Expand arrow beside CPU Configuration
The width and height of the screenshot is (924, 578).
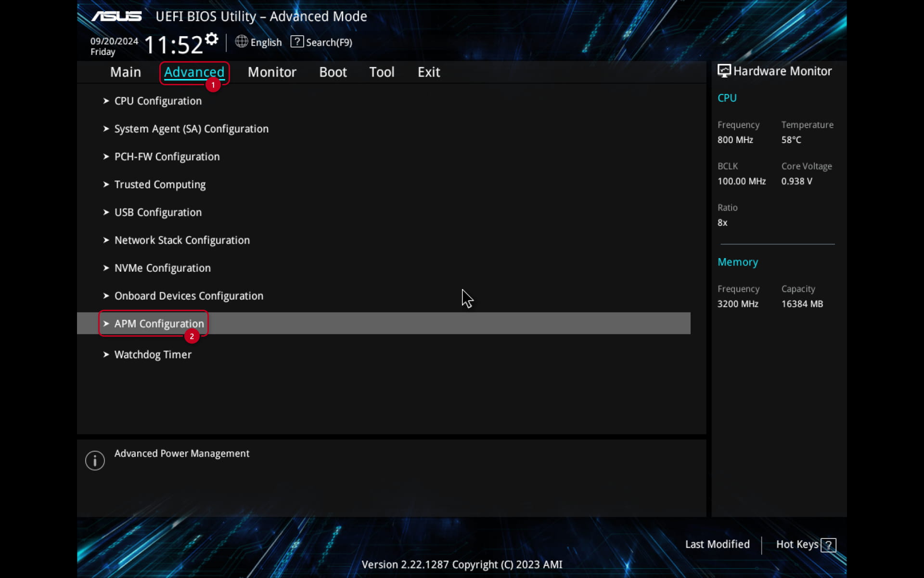(106, 101)
